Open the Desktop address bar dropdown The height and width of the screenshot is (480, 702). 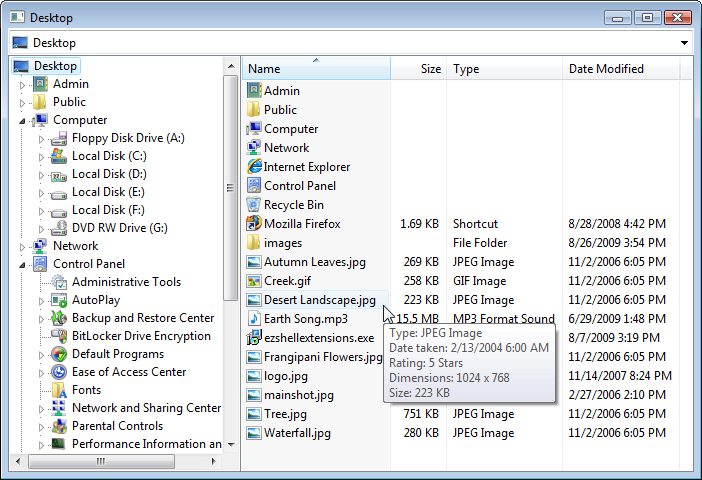(684, 43)
